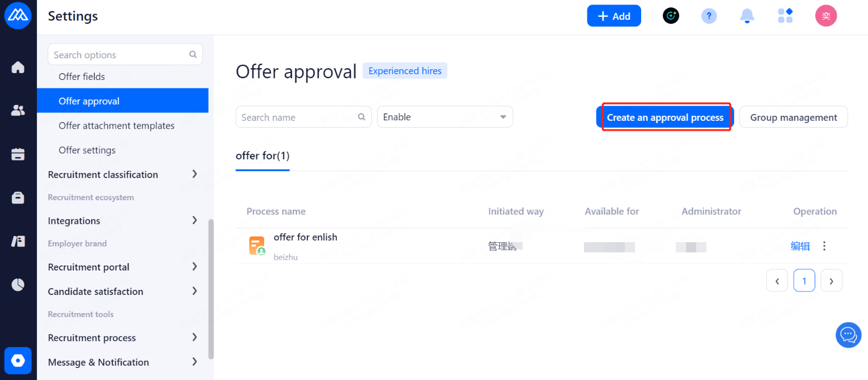Go to next page arrow
The image size is (868, 380).
point(831,281)
